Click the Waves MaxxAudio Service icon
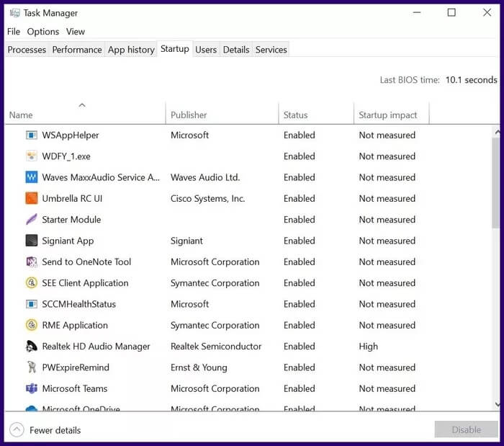This screenshot has width=504, height=446. [x=32, y=177]
